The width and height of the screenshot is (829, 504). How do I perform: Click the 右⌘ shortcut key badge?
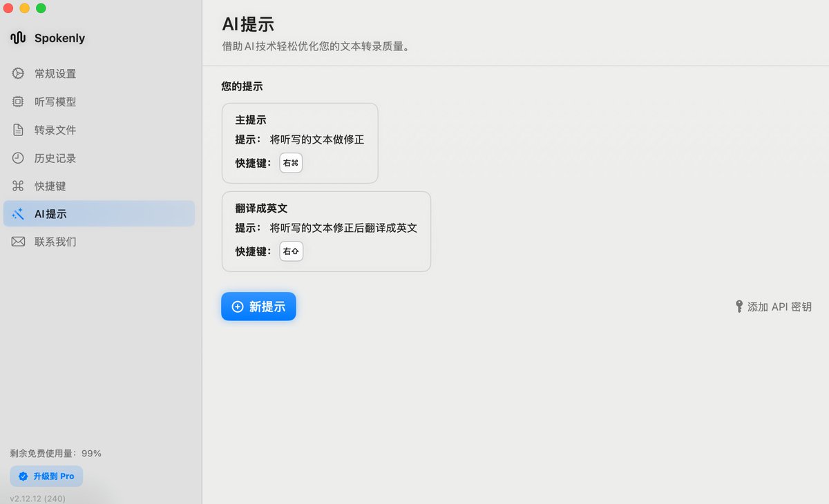[291, 163]
